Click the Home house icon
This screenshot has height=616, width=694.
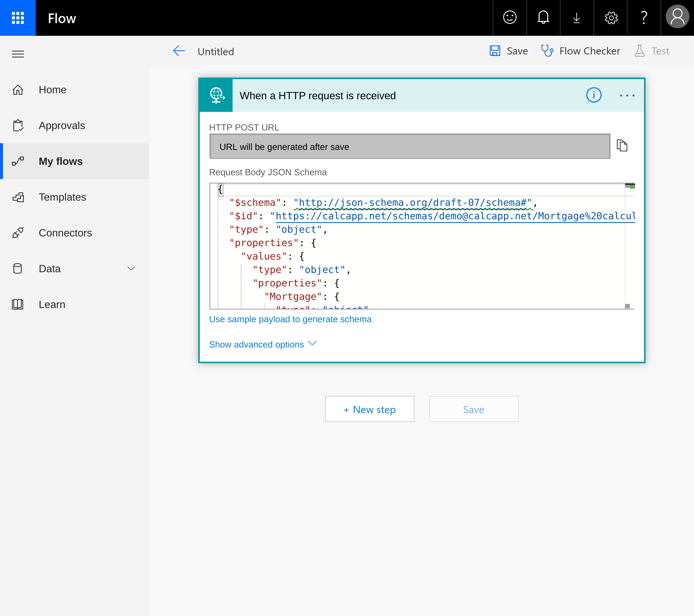18,90
